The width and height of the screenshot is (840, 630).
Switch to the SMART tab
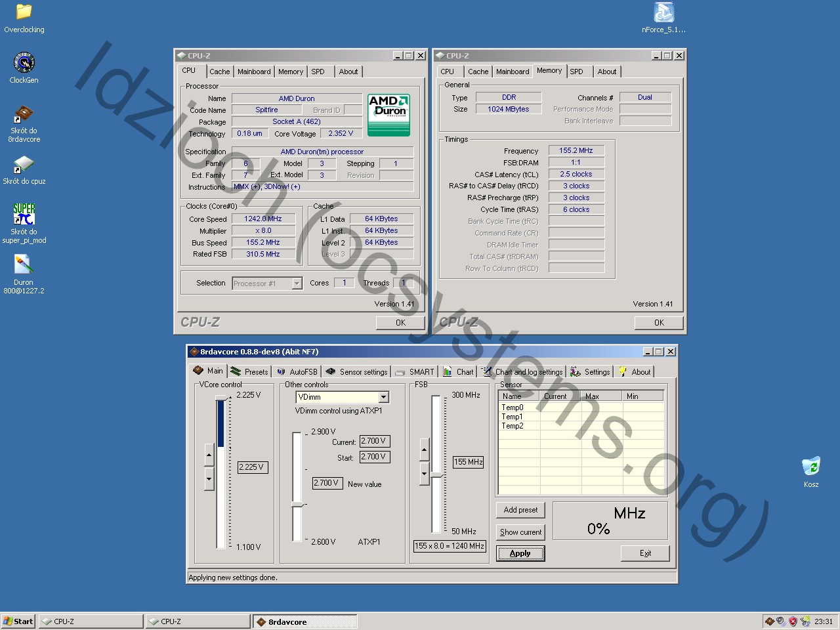(415, 371)
